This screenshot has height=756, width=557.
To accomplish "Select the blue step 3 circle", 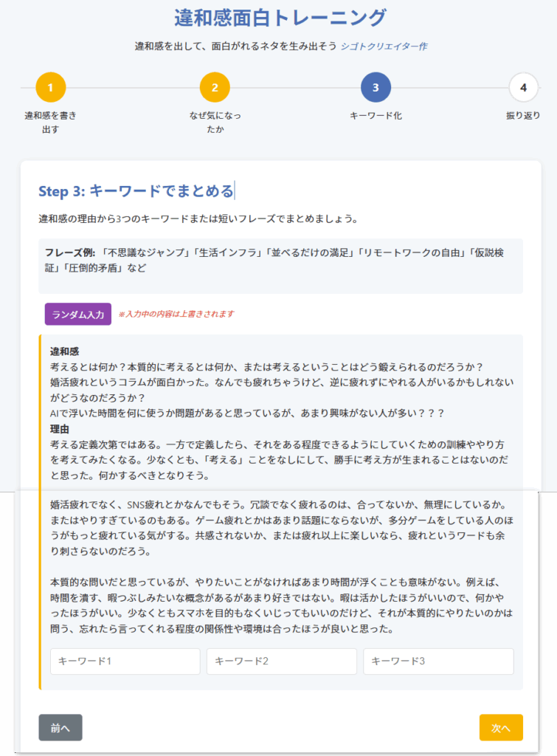I will pyautogui.click(x=376, y=88).
